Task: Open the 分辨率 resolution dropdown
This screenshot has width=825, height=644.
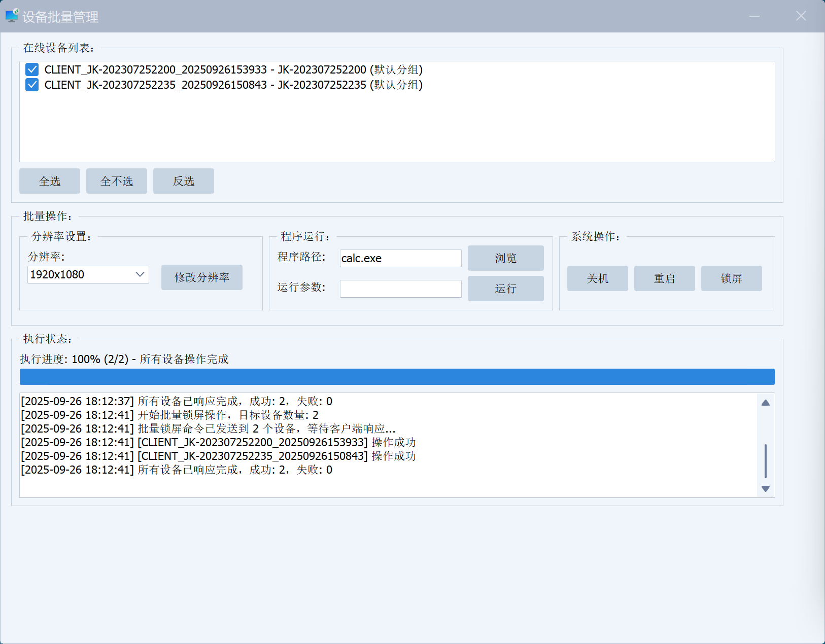Action: [x=81, y=275]
